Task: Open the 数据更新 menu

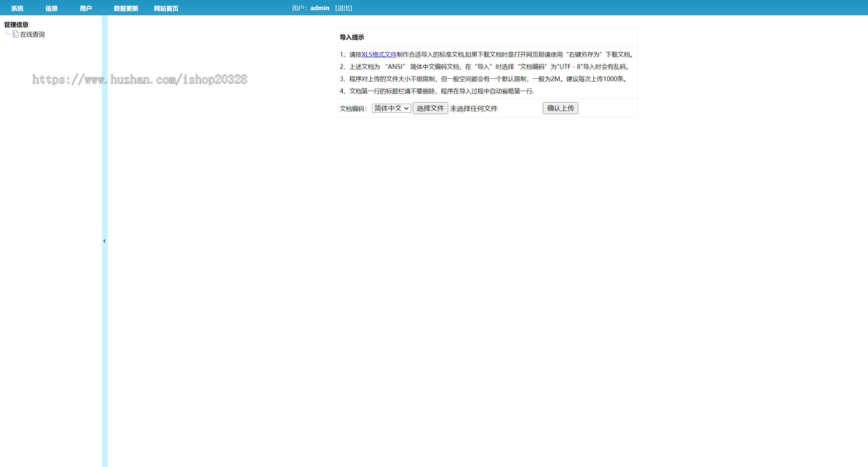Action: pyautogui.click(x=126, y=9)
